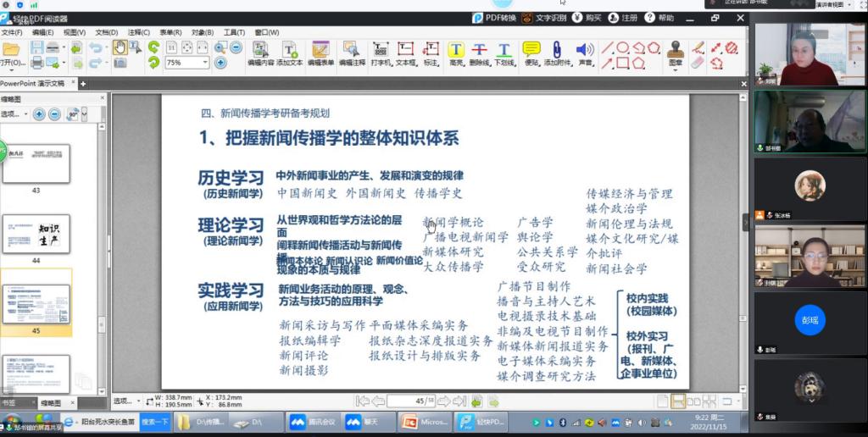Select the 删除线 strikethrough tool
This screenshot has width=868, height=437.
point(480,53)
